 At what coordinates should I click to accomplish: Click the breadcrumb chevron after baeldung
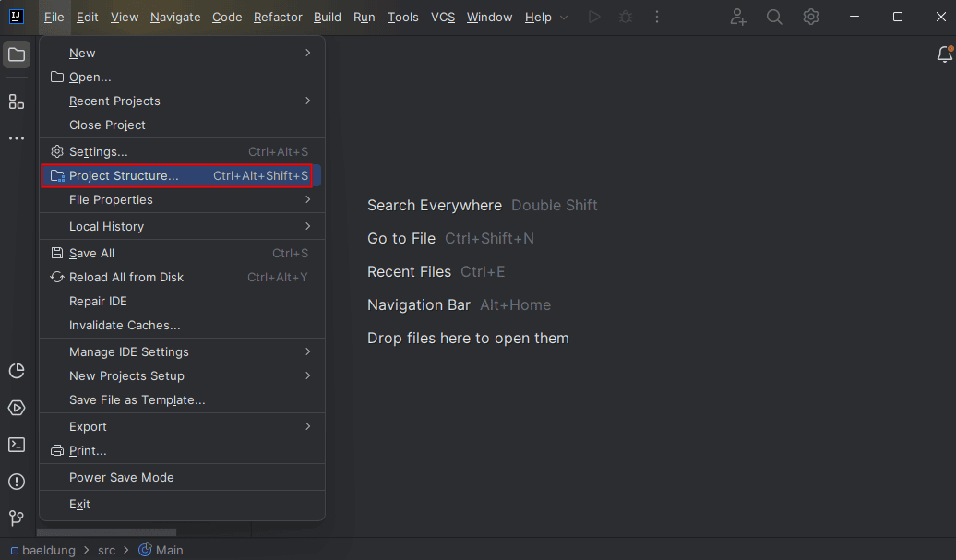click(x=87, y=550)
